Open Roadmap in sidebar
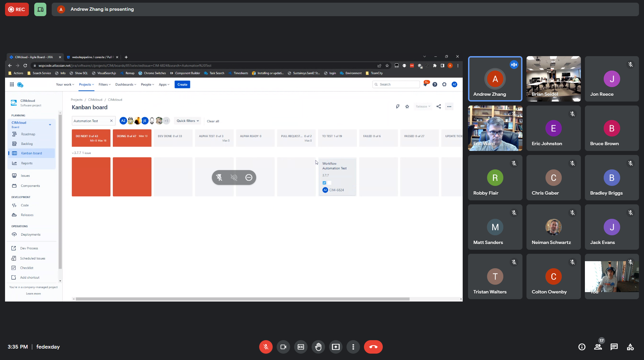The image size is (644, 360). (28, 134)
